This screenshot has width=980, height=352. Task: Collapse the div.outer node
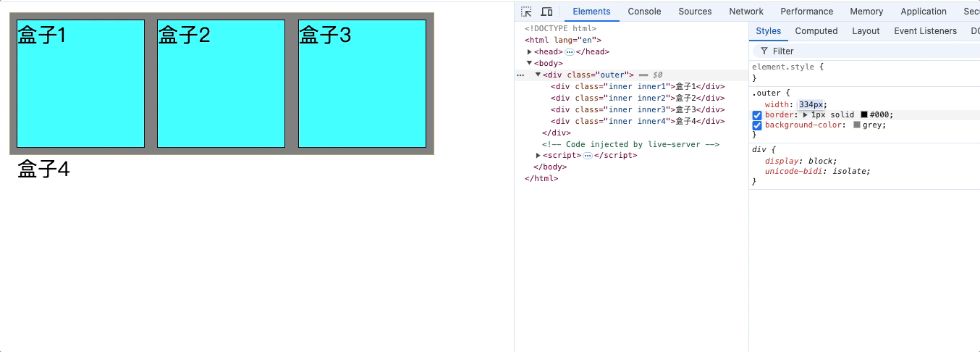tap(538, 75)
